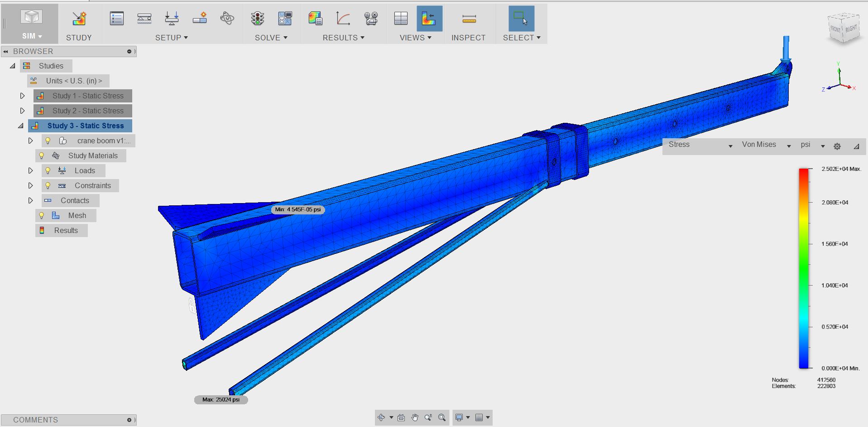
Task: Collapse Study 3 - Static Stress
Action: 21,126
